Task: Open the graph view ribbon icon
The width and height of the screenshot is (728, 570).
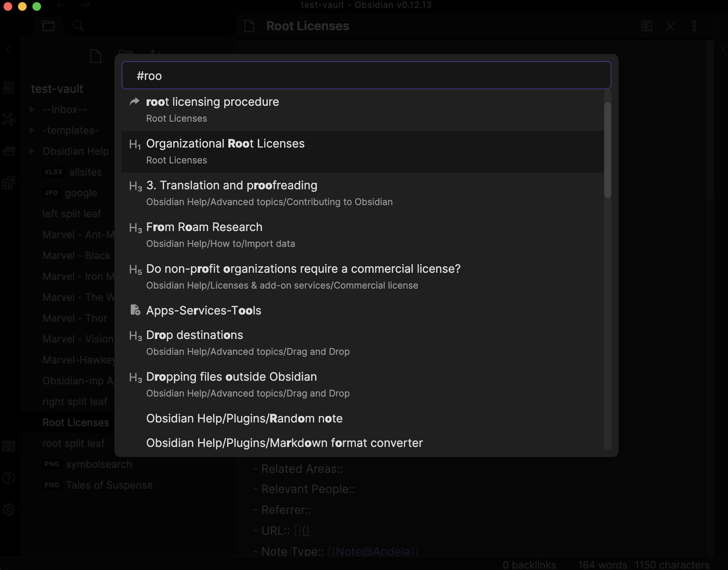Action: pos(8,119)
